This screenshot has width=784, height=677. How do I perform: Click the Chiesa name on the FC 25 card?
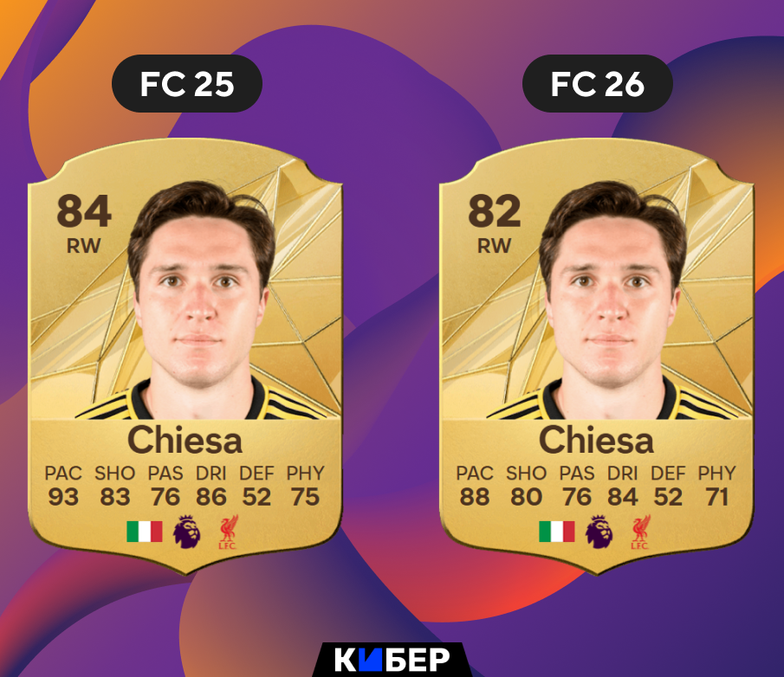pyautogui.click(x=185, y=440)
